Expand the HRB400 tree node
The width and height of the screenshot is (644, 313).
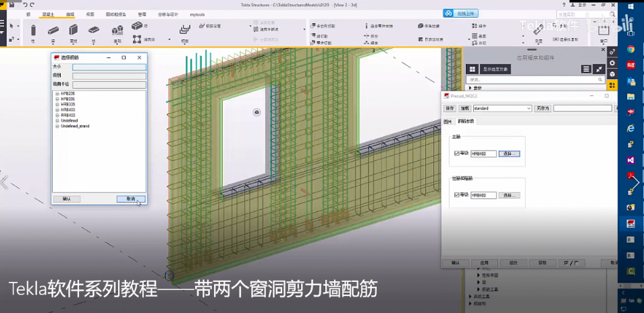pos(57,110)
